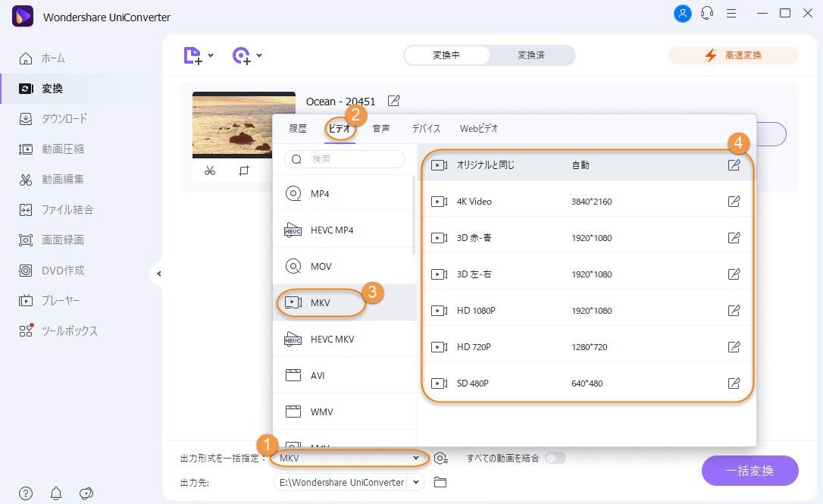Open the hamburger menu icon
Viewport: 823px width, 504px height.
pos(731,13)
